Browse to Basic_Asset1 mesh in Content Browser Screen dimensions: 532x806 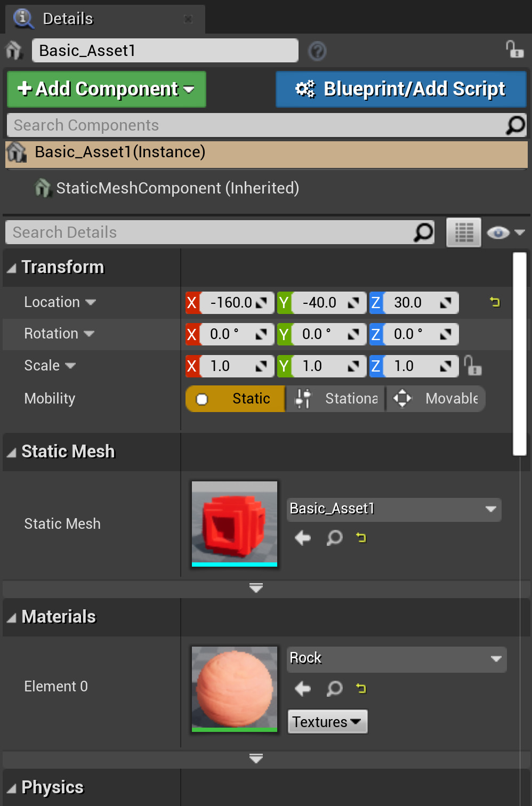click(334, 538)
